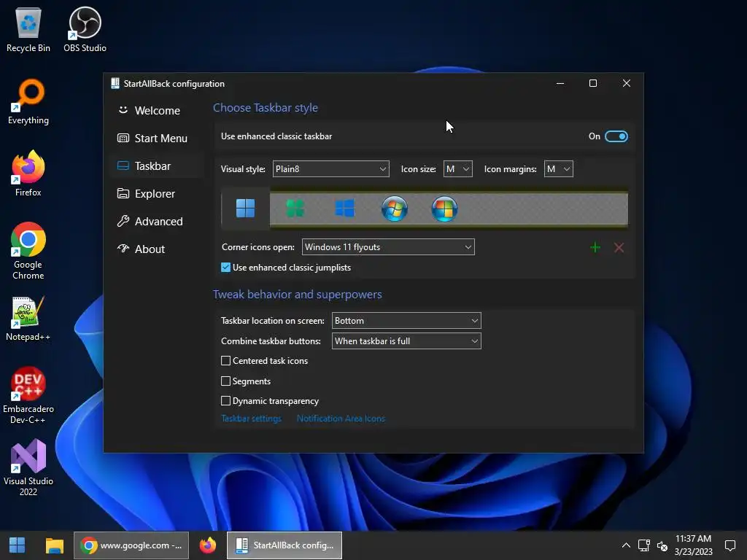
Task: Remove start icon with the red X
Action: [619, 247]
